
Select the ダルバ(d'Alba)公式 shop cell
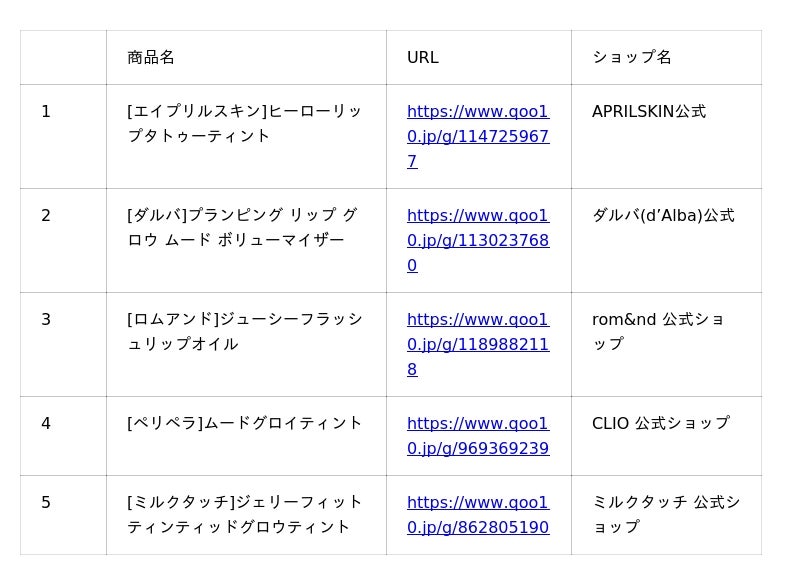point(666,240)
